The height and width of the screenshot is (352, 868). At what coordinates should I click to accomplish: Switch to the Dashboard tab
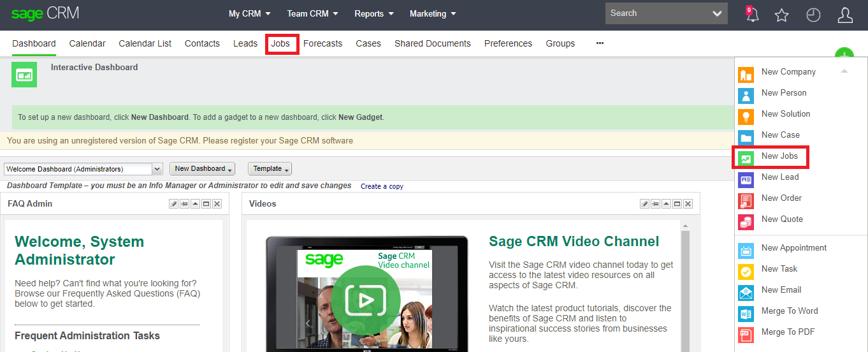(34, 43)
